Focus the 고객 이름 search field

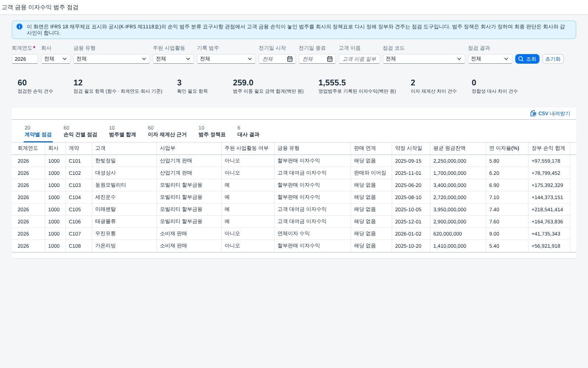[x=359, y=59]
